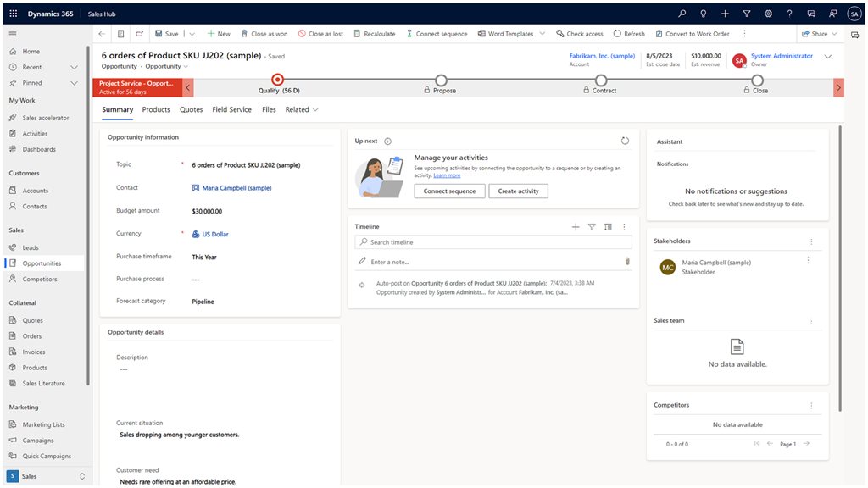The image size is (868, 488).
Task: Open the app launcher waffle icon
Action: click(14, 14)
